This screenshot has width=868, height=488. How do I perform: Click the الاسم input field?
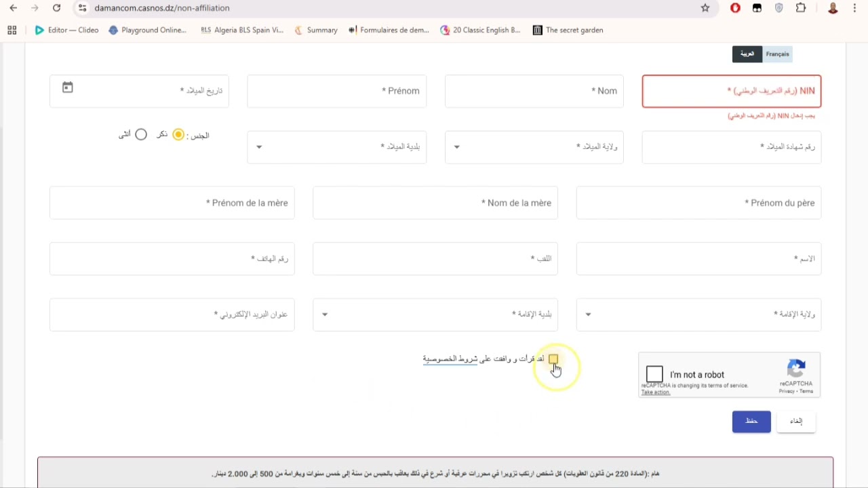[x=699, y=259]
